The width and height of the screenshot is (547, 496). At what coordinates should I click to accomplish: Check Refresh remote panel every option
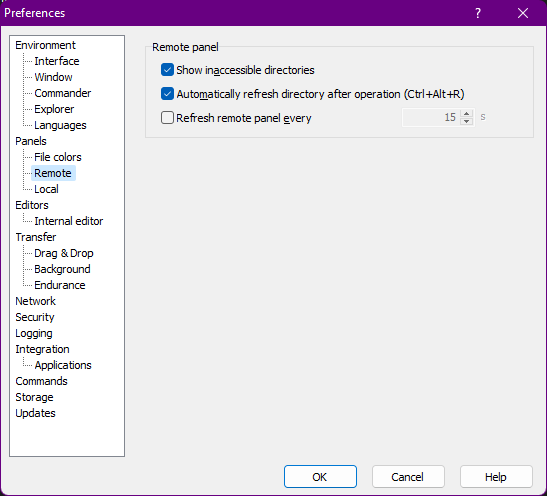[167, 118]
